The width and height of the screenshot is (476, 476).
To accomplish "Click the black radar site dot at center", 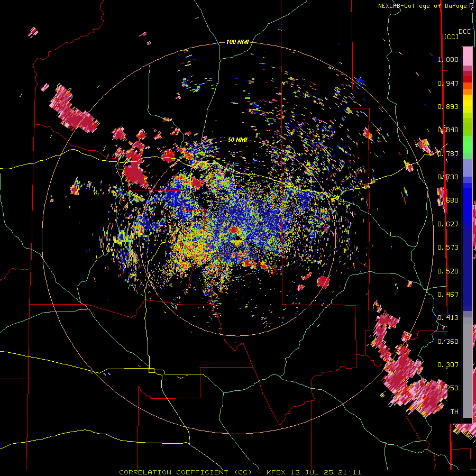I will [237, 238].
